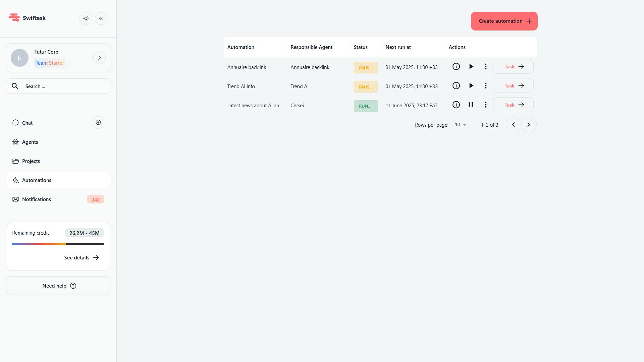Collapse the sidebar with the double-chevron icon
644x362 pixels.
[101, 18]
